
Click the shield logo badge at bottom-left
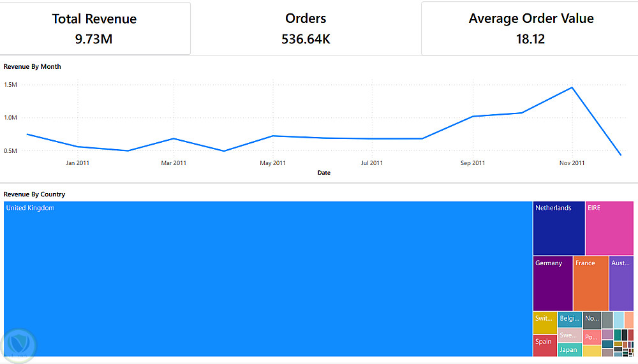click(x=19, y=344)
